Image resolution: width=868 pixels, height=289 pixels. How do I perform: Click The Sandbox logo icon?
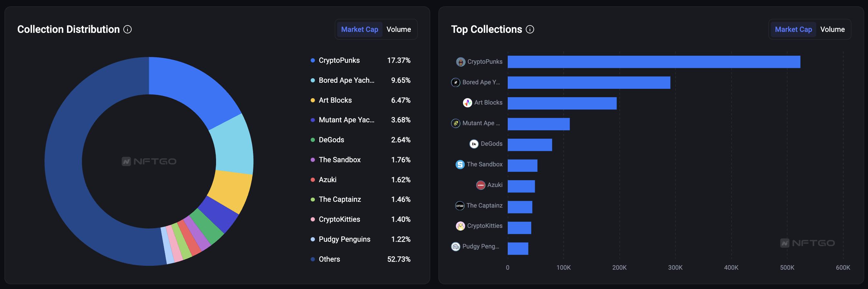460,164
